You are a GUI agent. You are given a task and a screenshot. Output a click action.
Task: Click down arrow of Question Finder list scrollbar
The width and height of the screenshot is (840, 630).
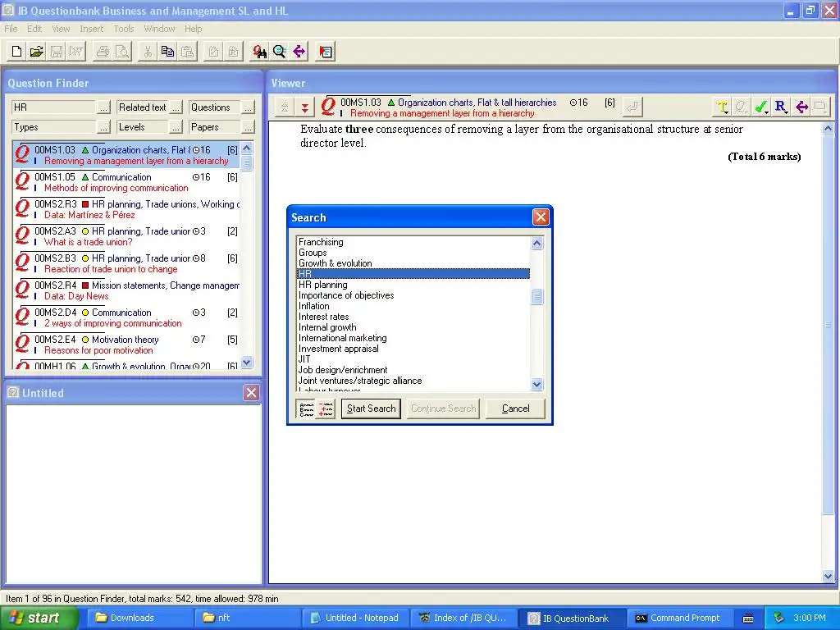tap(246, 362)
